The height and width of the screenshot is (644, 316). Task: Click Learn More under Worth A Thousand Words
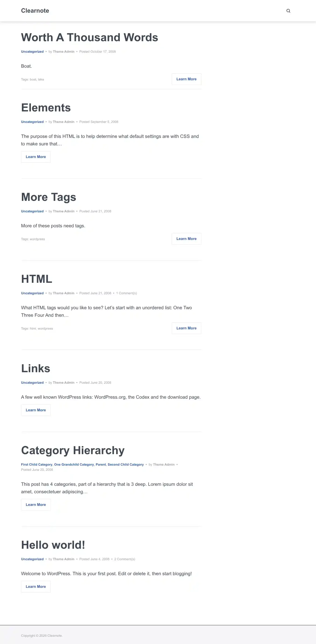point(186,79)
